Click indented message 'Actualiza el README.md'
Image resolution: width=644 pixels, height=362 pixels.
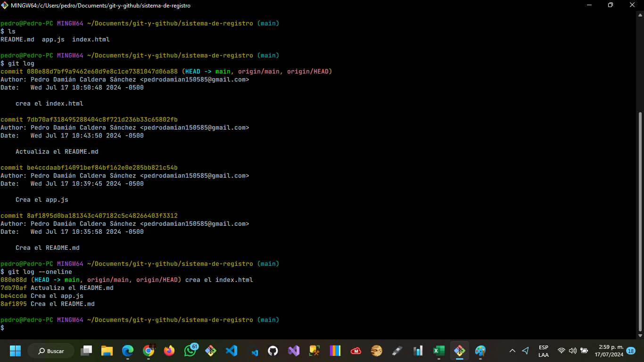[x=57, y=152]
